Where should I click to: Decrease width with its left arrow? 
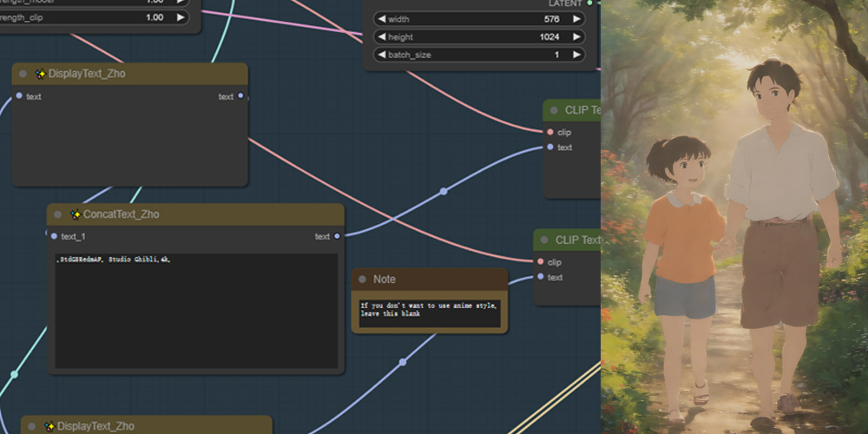click(x=381, y=19)
